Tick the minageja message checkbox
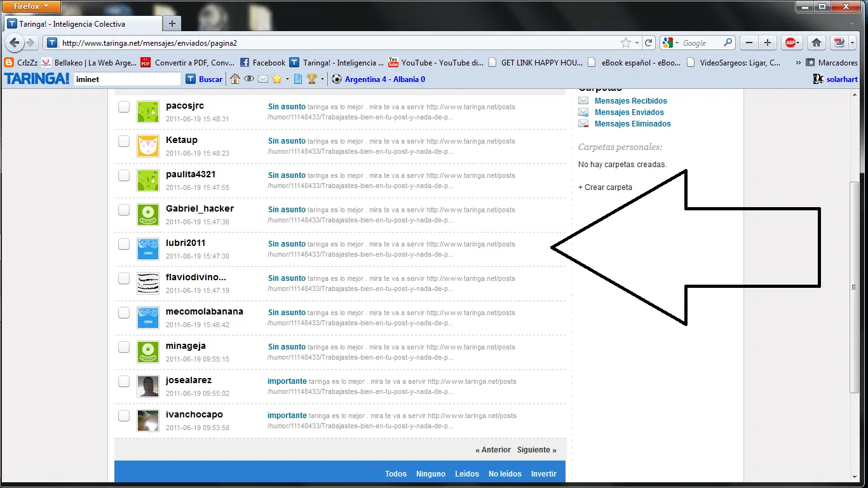 pyautogui.click(x=124, y=347)
